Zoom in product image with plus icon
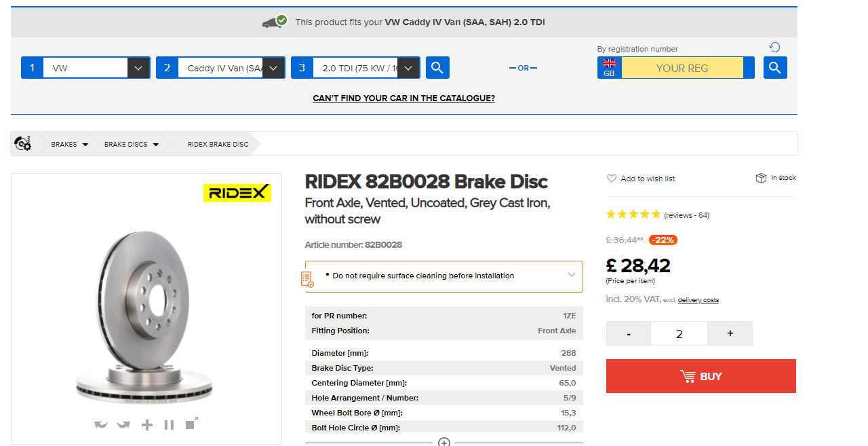Viewport: 868px width, 446px height. 147,425
